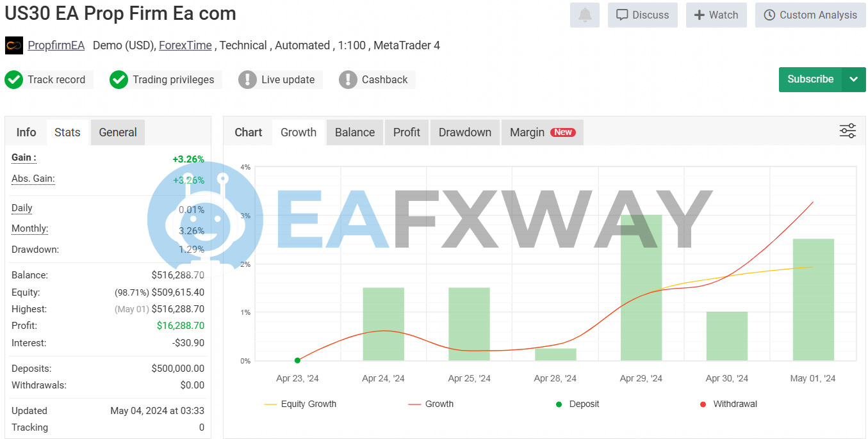
Task: Click the Subscribe button
Action: click(x=810, y=79)
